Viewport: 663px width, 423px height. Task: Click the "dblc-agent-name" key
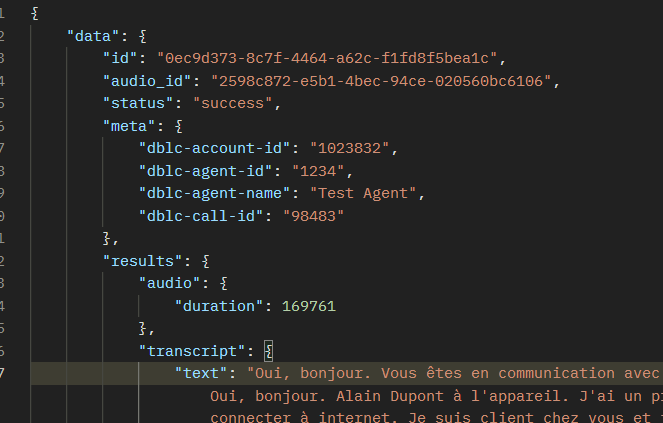215,195
